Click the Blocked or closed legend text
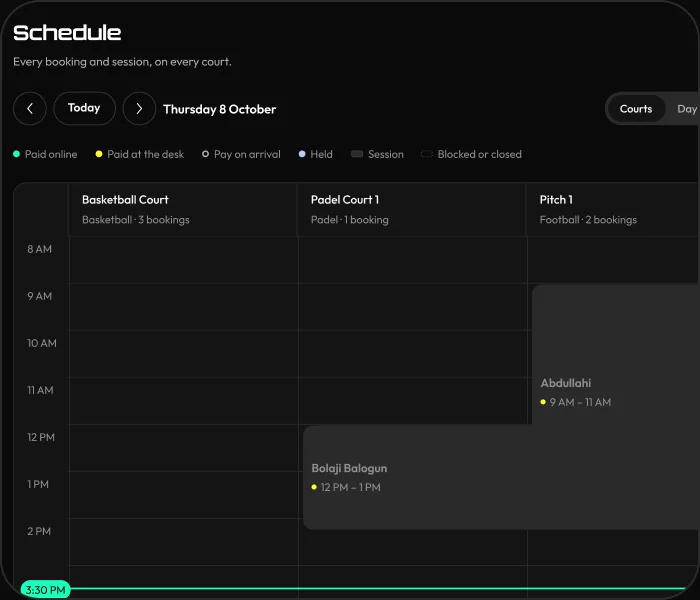This screenshot has height=600, width=700. (479, 154)
